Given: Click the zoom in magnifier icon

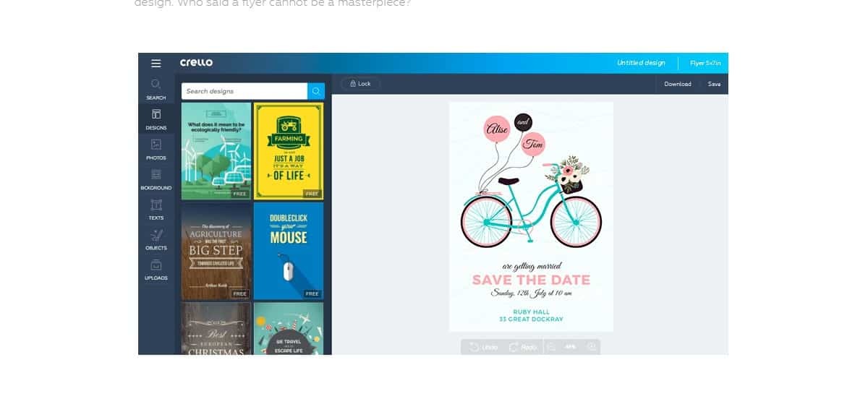Looking at the screenshot, I should point(592,347).
